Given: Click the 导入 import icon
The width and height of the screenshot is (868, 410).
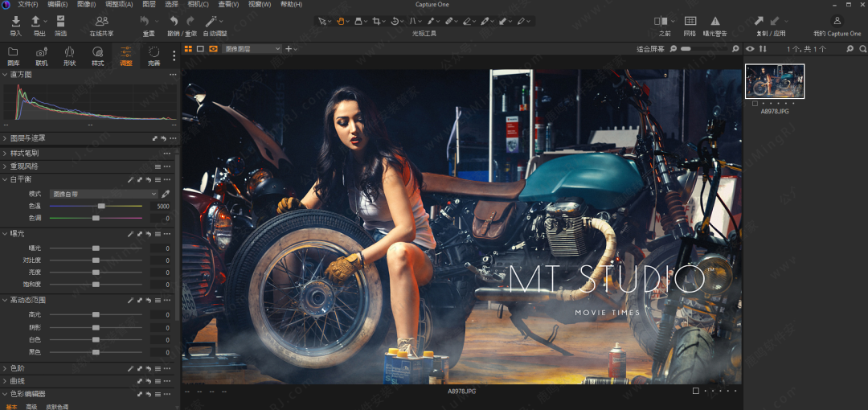Looking at the screenshot, I should point(15,22).
